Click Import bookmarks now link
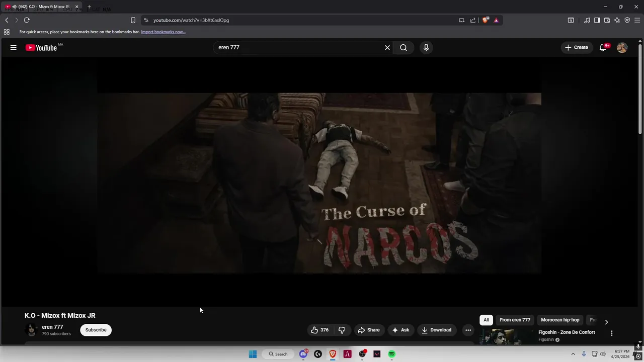The image size is (644, 362). (x=163, y=32)
